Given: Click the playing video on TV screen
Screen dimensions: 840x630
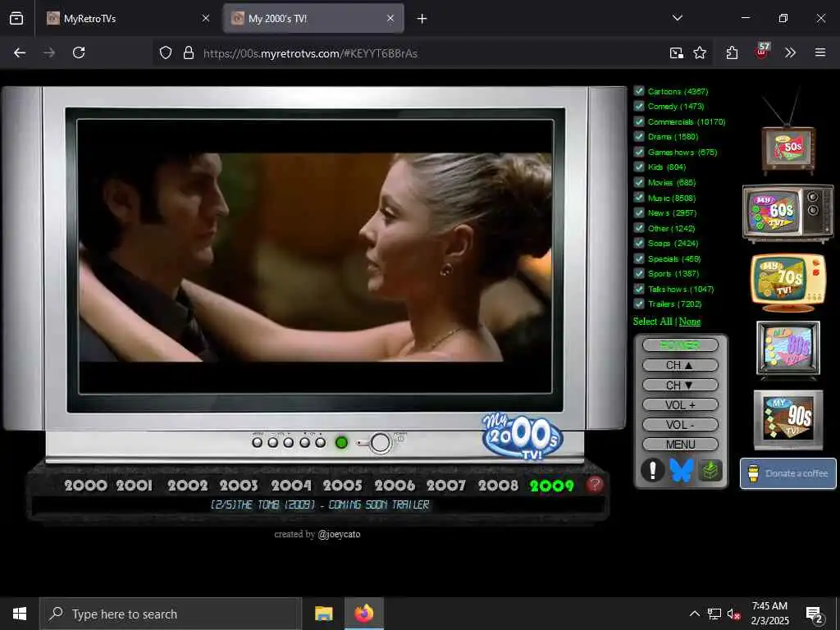Looking at the screenshot, I should point(315,257).
